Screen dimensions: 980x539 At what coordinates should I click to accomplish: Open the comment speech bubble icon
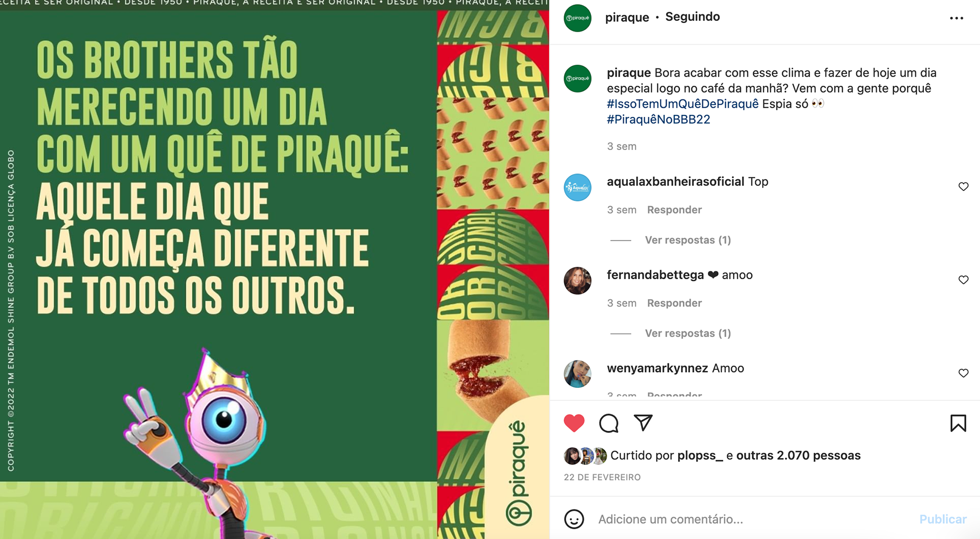[x=608, y=423]
